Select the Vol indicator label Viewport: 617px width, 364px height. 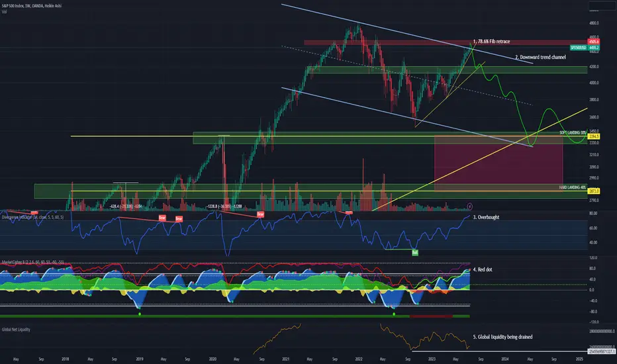(x=4, y=12)
